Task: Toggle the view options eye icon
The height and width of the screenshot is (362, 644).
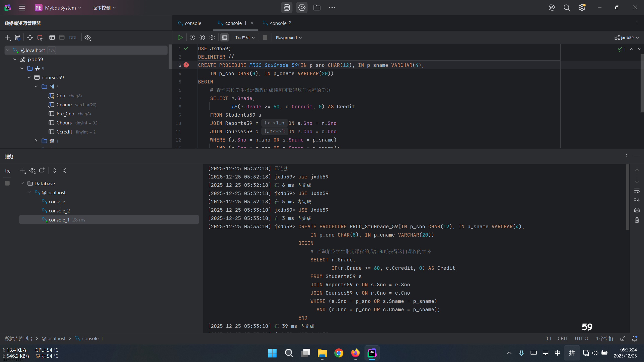Action: (x=88, y=37)
